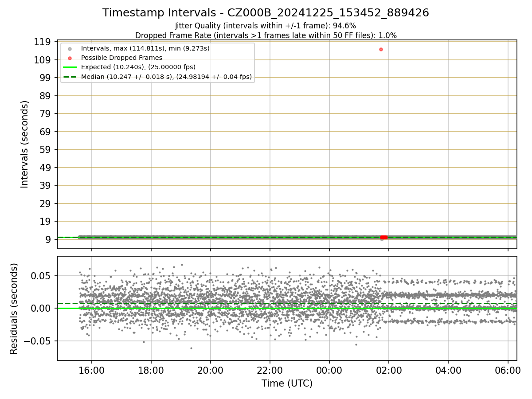Click the 02:00 time tick label
This screenshot has width=532, height=399.
pyautogui.click(x=389, y=370)
